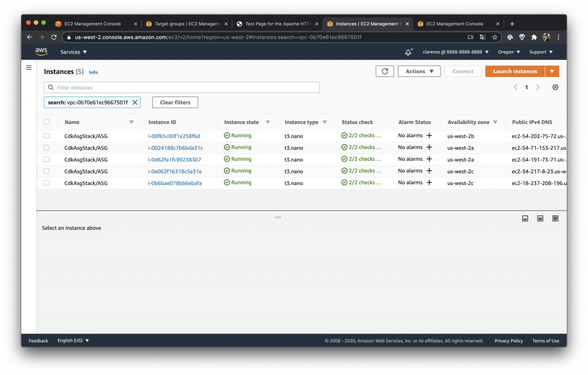Open the Actions dropdown
588x375 pixels.
(419, 71)
